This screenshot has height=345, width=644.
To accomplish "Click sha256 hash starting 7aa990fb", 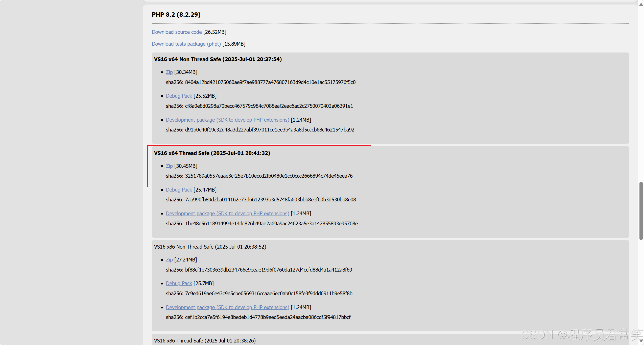I will [270, 200].
